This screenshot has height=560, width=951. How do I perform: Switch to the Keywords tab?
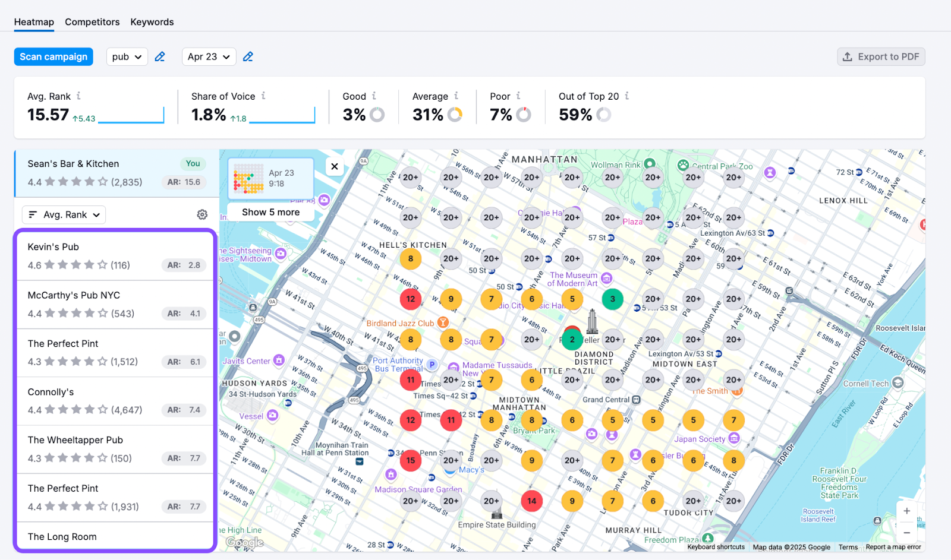pyautogui.click(x=152, y=22)
